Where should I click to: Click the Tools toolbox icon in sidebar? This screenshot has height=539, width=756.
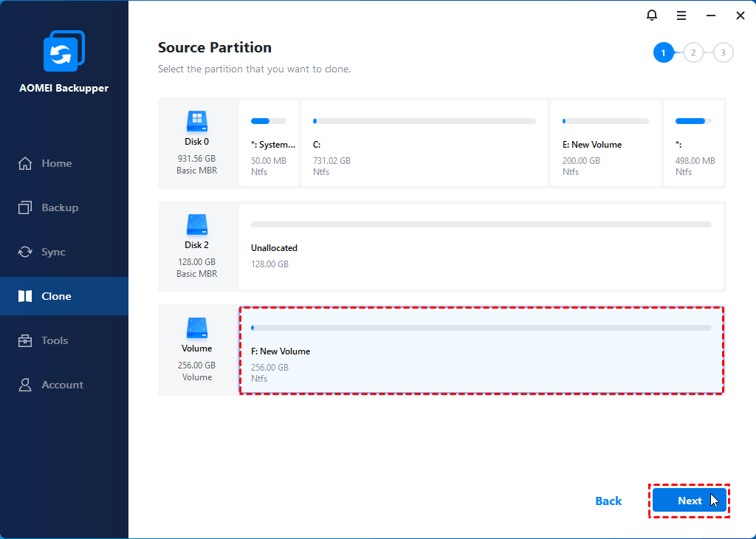[x=26, y=340]
